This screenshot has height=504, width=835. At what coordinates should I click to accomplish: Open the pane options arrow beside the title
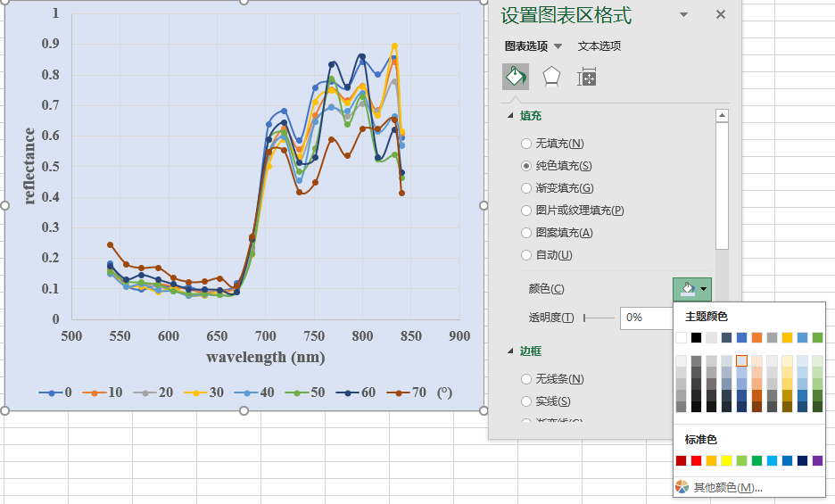click(x=683, y=15)
